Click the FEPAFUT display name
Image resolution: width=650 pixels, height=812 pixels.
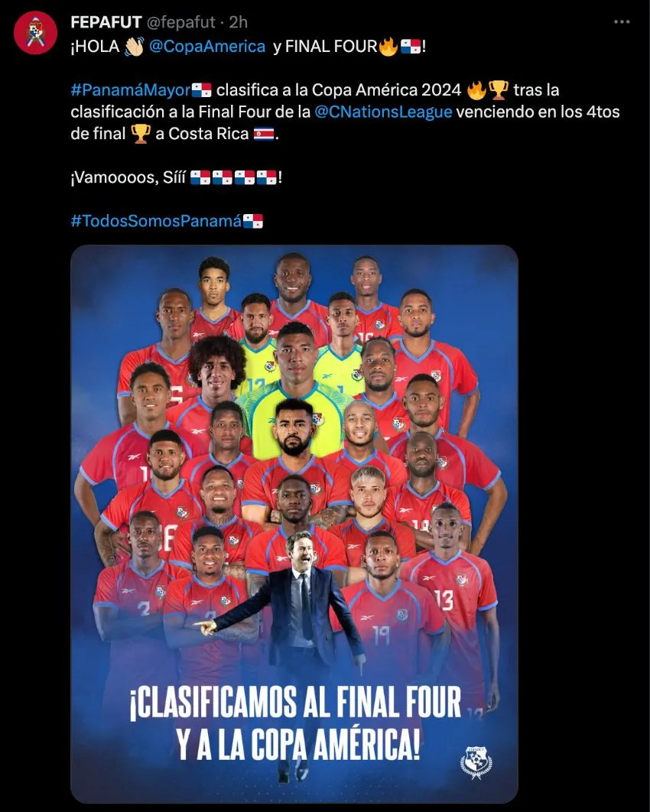[x=106, y=22]
